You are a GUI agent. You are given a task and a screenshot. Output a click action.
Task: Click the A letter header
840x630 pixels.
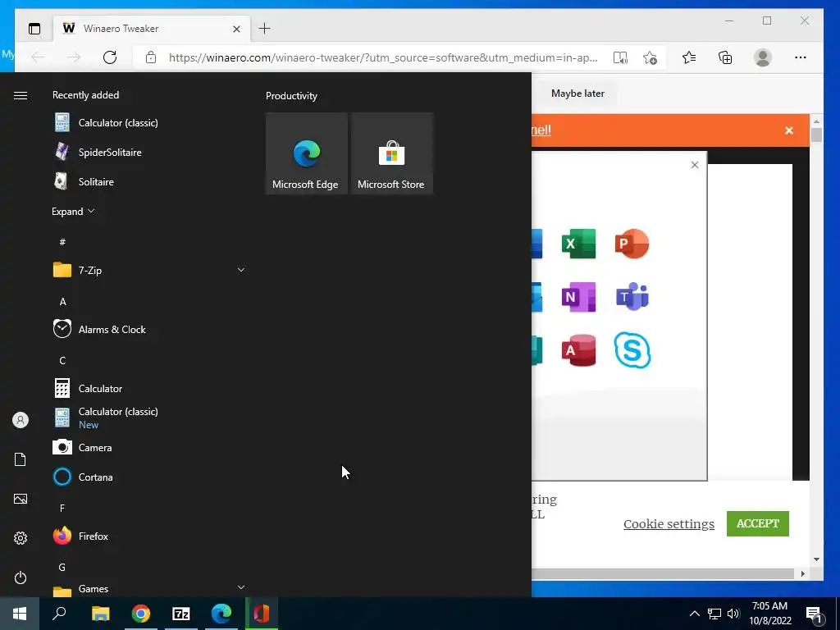pyautogui.click(x=62, y=302)
